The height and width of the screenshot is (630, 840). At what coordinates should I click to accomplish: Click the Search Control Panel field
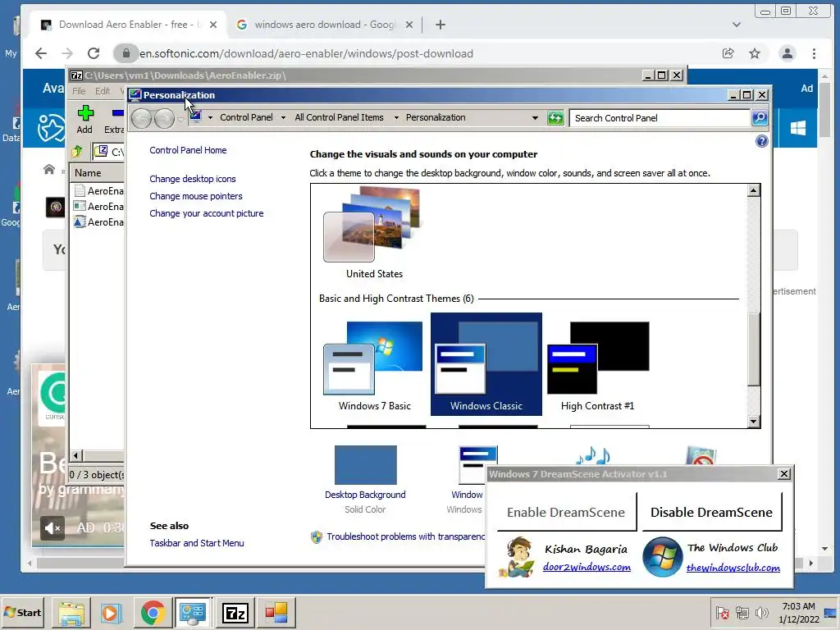659,118
